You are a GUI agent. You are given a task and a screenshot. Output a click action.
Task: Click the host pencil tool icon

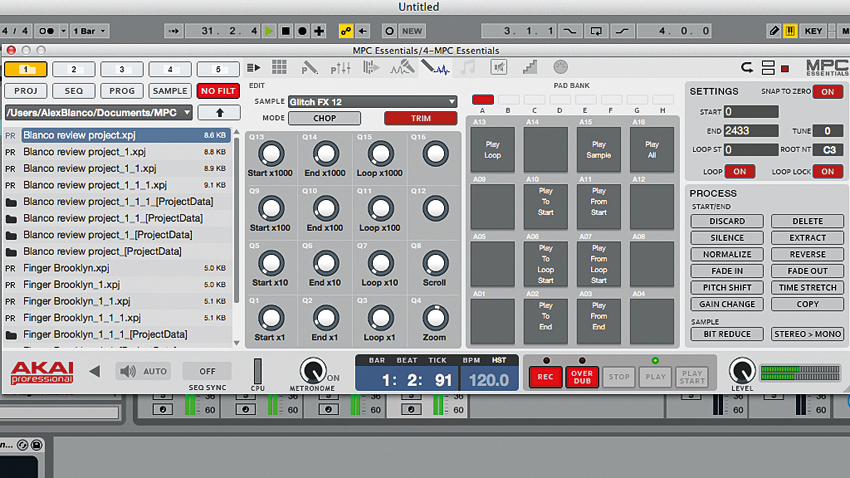click(x=774, y=31)
